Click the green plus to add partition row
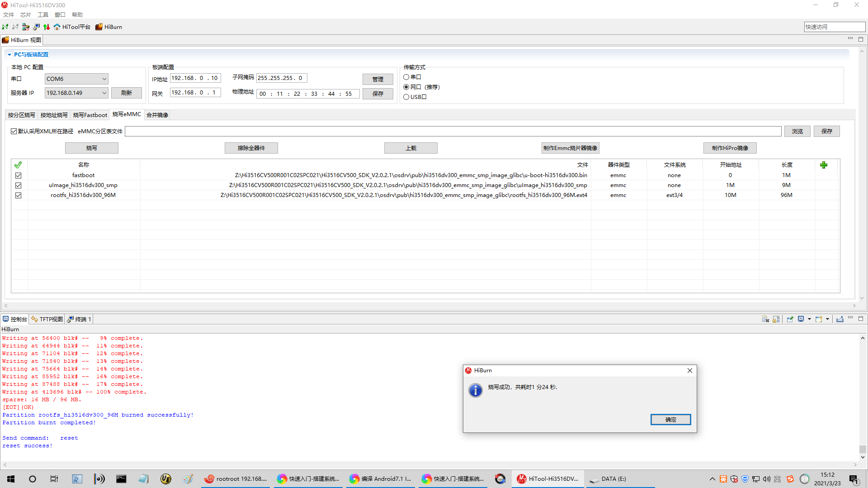 pos(824,165)
